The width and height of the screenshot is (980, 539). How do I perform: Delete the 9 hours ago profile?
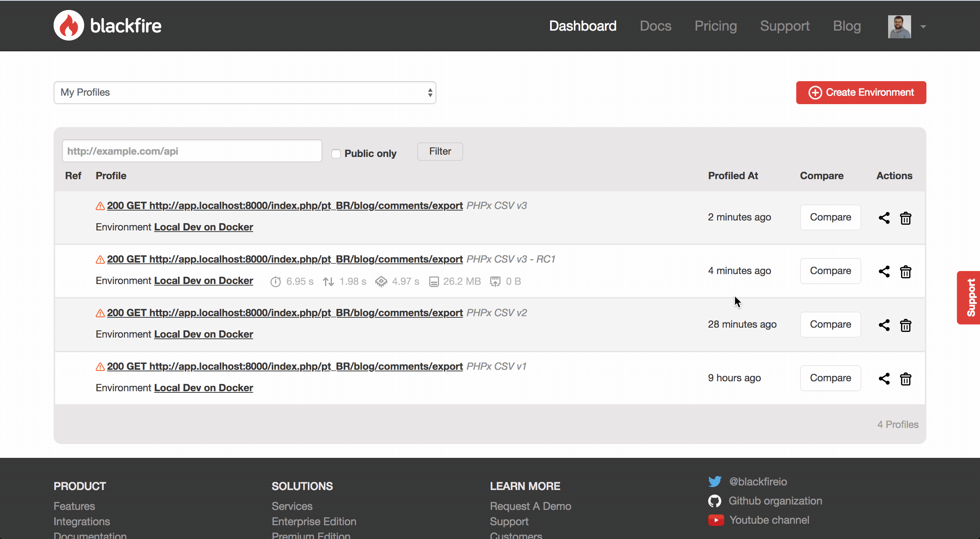pyautogui.click(x=905, y=379)
